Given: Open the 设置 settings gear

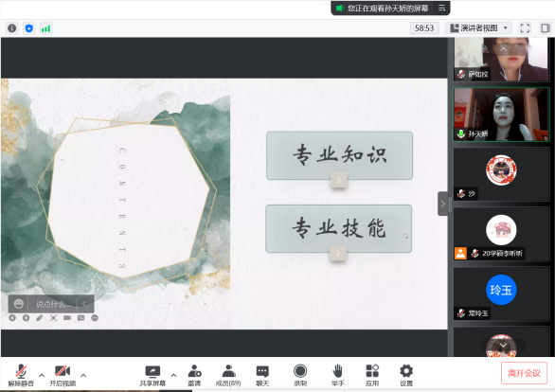Looking at the screenshot, I should point(406,375).
